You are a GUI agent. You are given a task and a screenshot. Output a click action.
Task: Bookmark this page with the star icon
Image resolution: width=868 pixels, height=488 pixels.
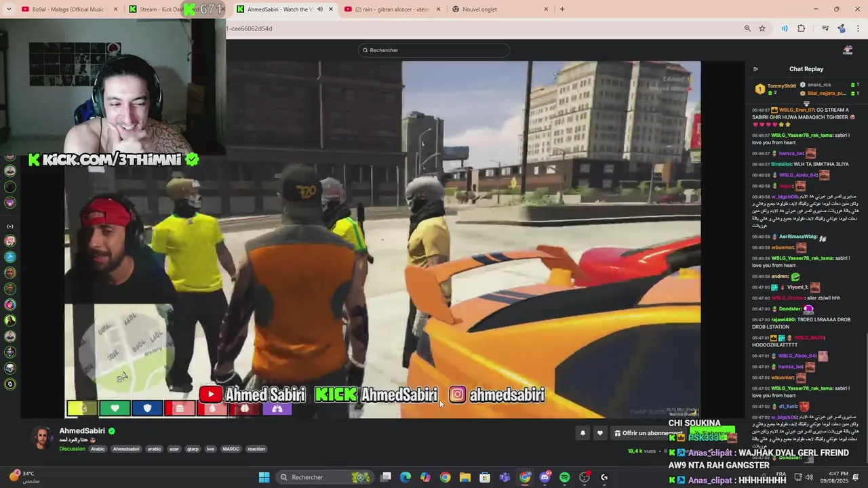[x=762, y=28]
